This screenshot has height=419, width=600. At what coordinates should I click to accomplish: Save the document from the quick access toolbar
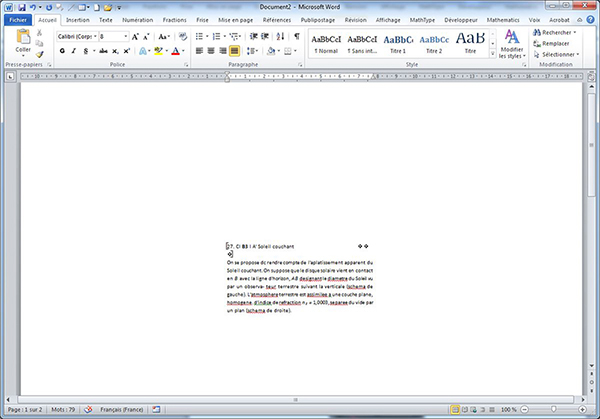coord(21,7)
